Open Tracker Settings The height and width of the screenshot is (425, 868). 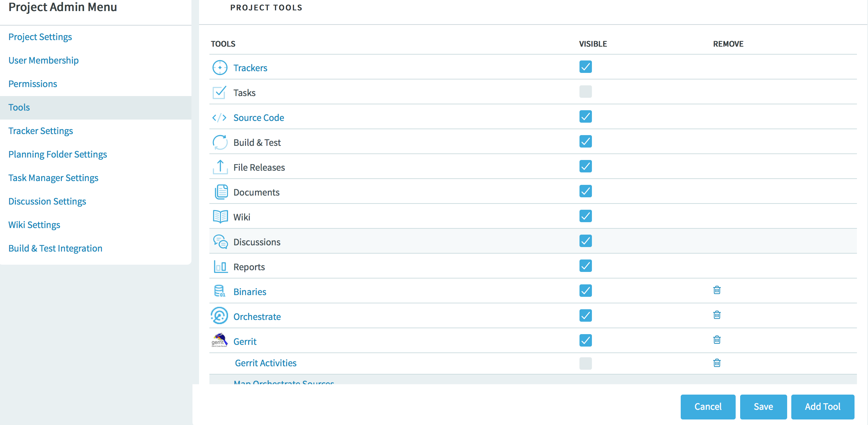tap(41, 131)
